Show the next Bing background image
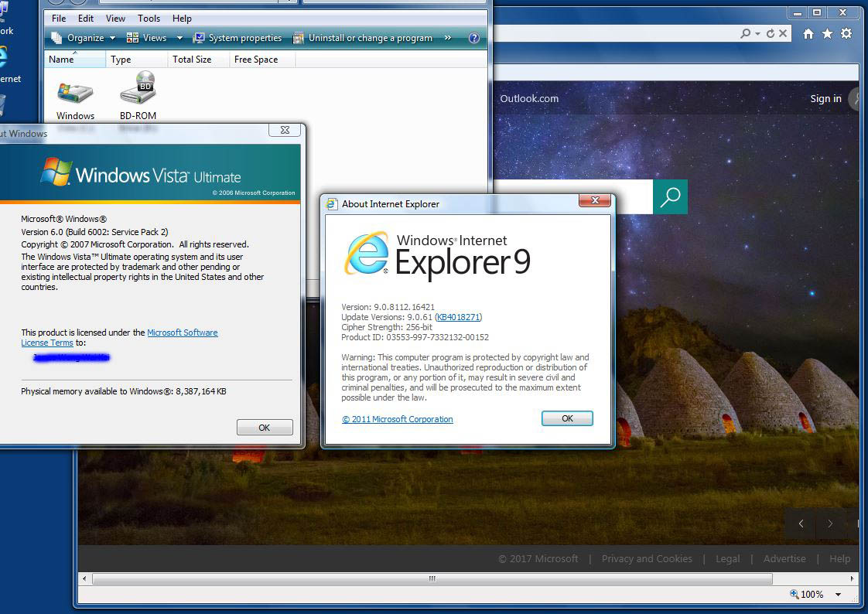The height and width of the screenshot is (614, 868). pos(830,524)
